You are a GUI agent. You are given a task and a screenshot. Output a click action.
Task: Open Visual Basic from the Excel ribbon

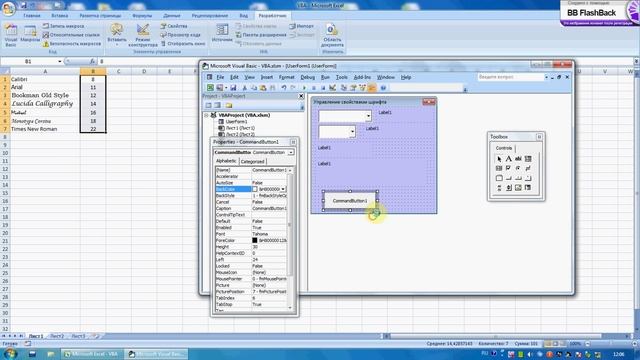click(x=11, y=35)
